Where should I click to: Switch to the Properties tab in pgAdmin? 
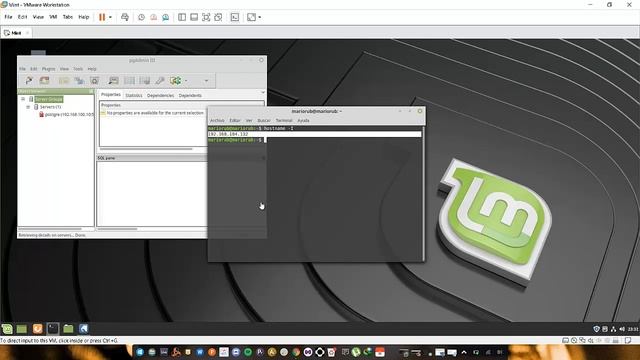(x=111, y=95)
